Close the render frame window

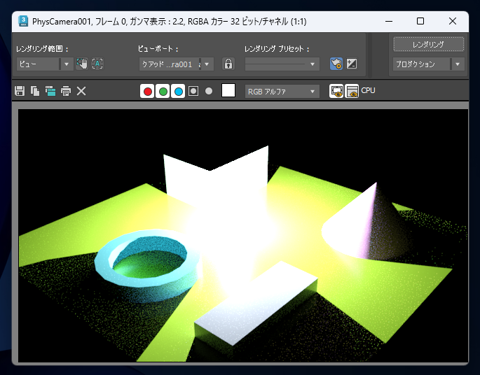click(452, 21)
